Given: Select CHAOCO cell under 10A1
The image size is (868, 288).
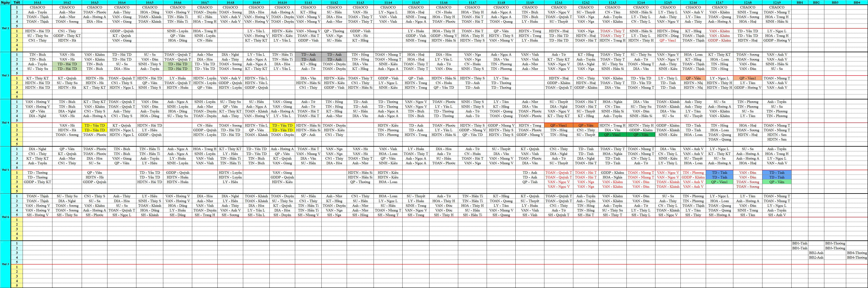Looking at the screenshot, I should tap(37, 7).
